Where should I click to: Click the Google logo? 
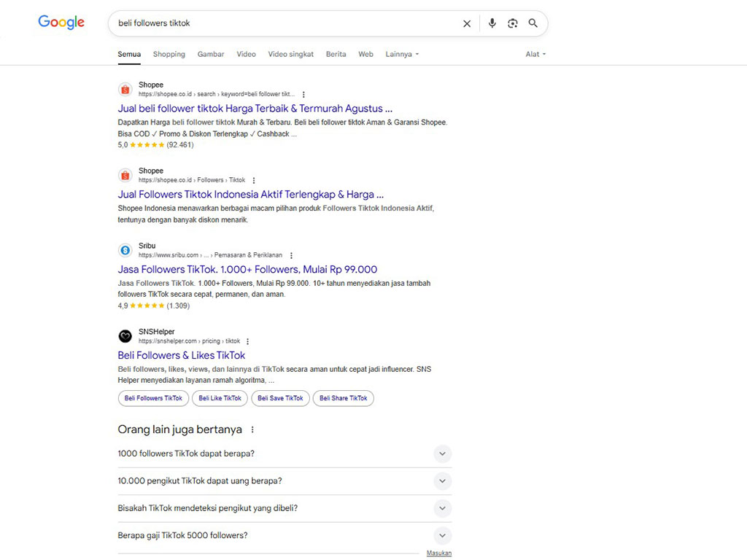click(61, 22)
